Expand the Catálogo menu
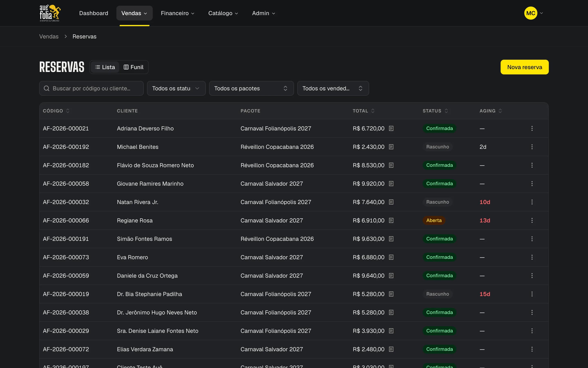Image resolution: width=588 pixels, height=368 pixels. [223, 13]
